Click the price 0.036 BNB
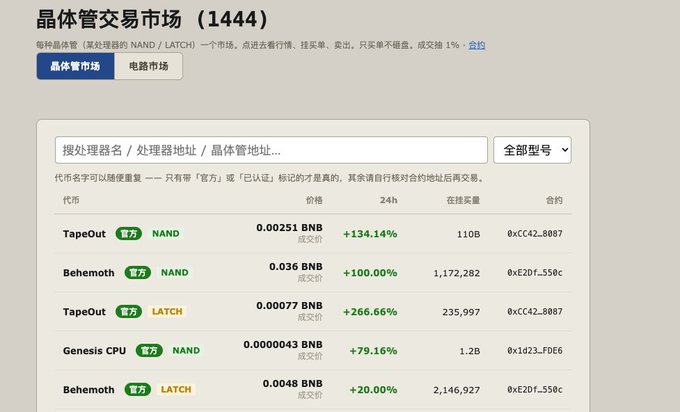680x412 pixels. coord(296,267)
